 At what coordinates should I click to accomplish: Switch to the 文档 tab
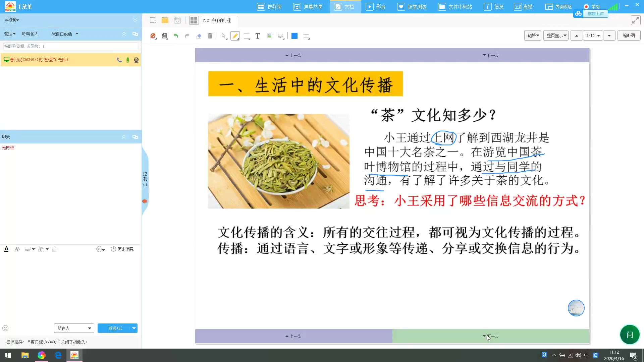pyautogui.click(x=345, y=7)
